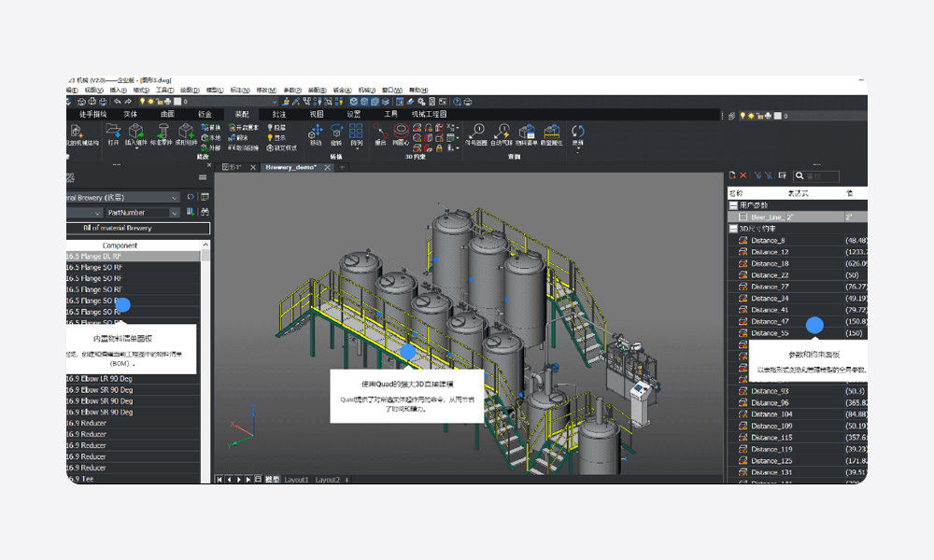Expand the arrow under Insert Component
Screen dimensions: 934x560
[x=136, y=147]
